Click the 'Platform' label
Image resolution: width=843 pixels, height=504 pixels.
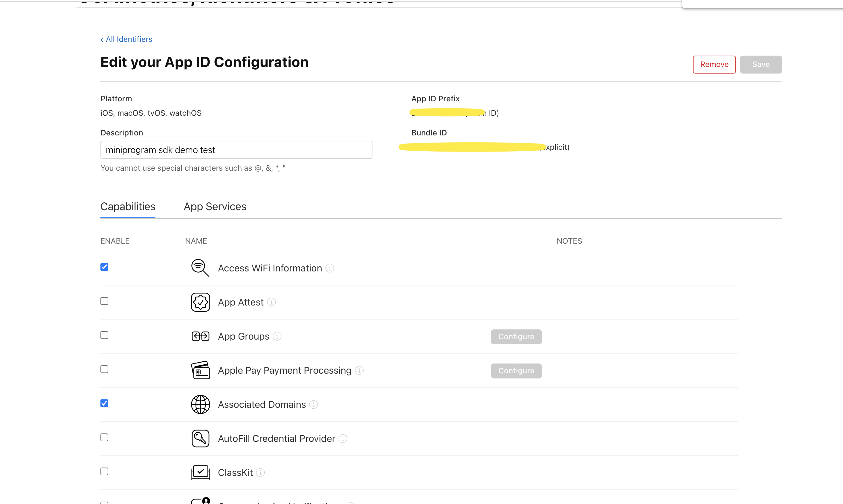coord(116,99)
